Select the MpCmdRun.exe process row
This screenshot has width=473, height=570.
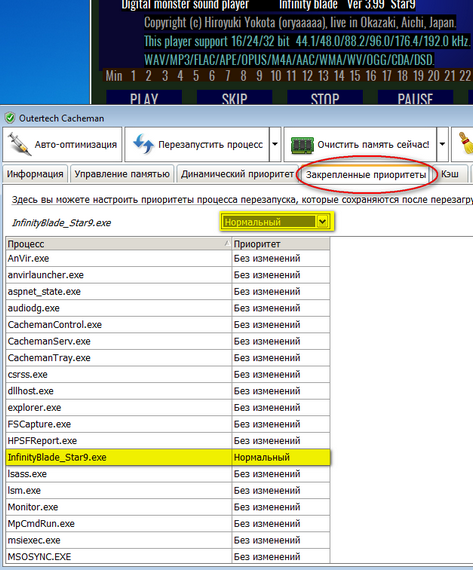click(168, 523)
